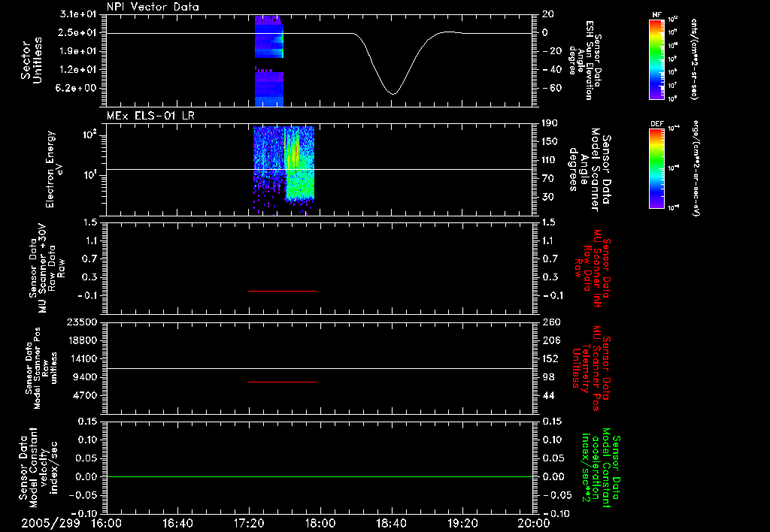Click the '14100' scanner position tick label
The height and width of the screenshot is (532, 770).
point(81,358)
